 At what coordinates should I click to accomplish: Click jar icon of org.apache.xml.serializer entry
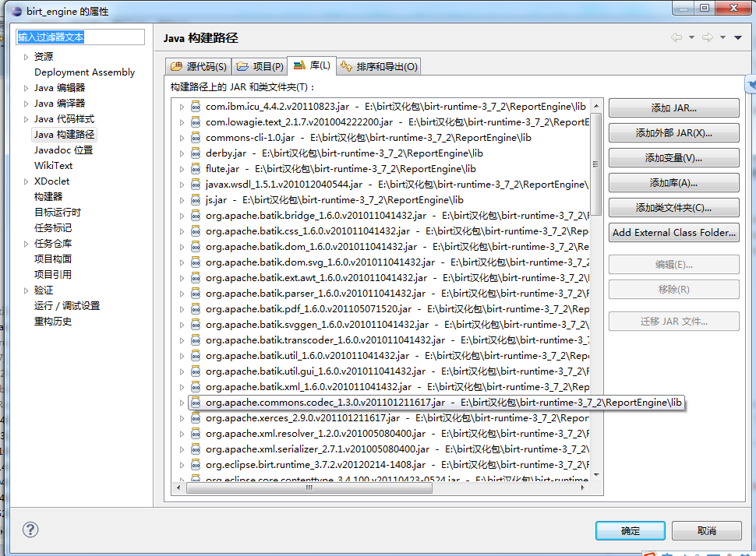click(196, 449)
